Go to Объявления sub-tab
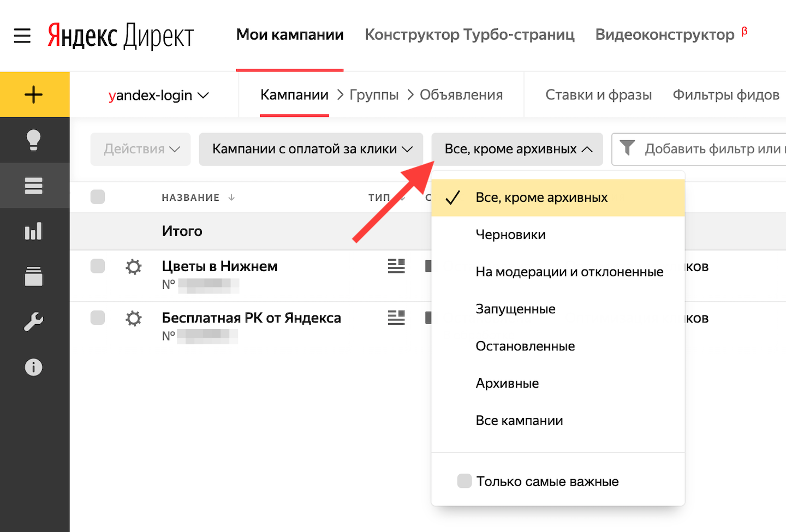 click(461, 95)
